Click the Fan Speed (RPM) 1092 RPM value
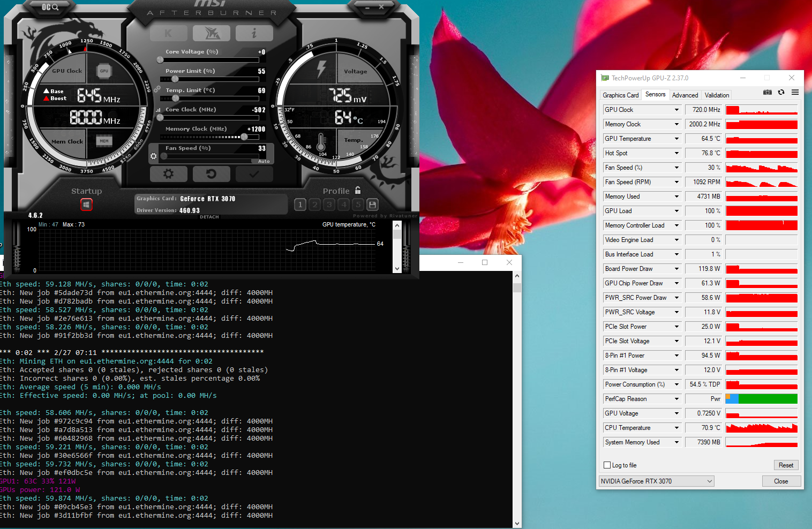The width and height of the screenshot is (812, 529). 703,182
